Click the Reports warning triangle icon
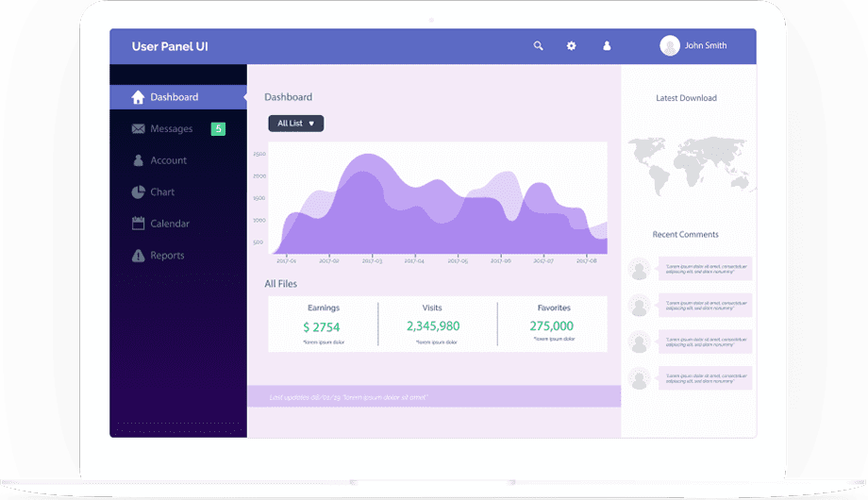This screenshot has height=500, width=868. pyautogui.click(x=138, y=256)
